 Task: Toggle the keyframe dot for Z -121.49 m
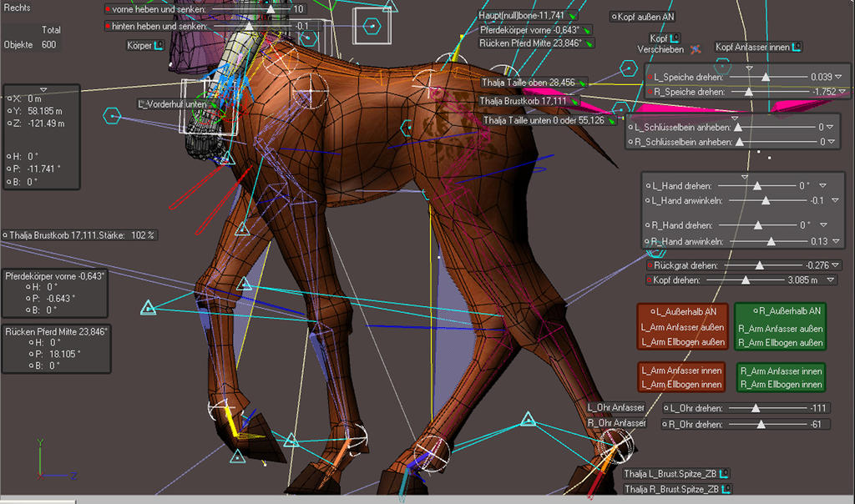point(9,123)
